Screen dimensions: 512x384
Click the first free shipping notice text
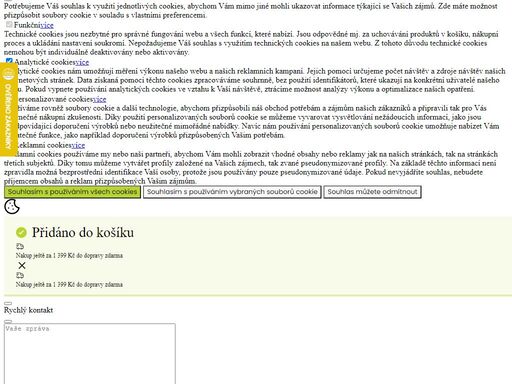coord(69,256)
